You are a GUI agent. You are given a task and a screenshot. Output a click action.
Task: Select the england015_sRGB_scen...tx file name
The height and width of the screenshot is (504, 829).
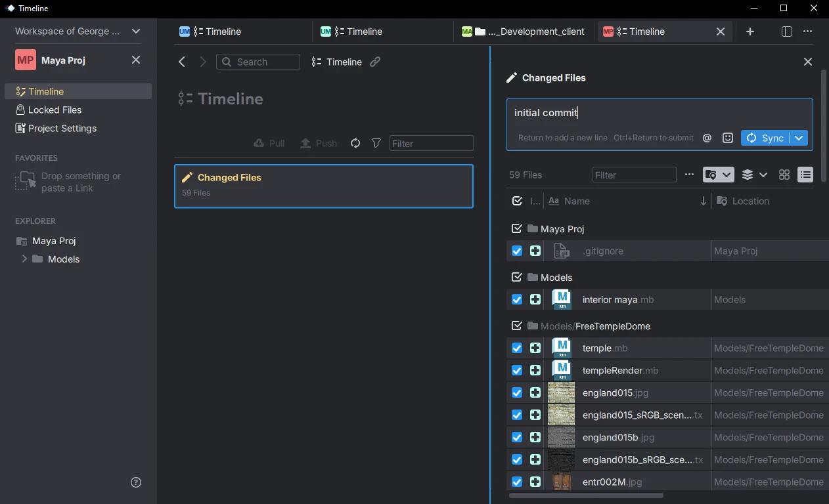point(642,415)
